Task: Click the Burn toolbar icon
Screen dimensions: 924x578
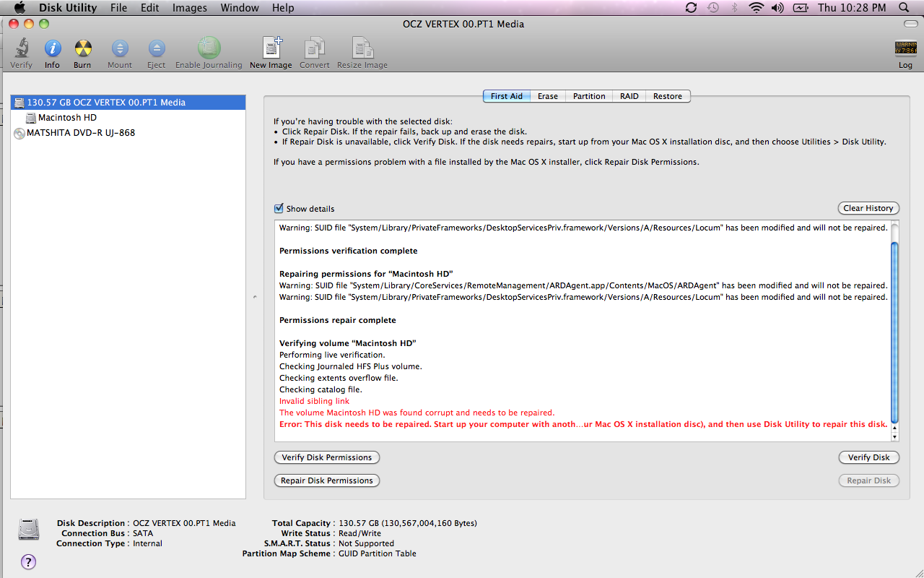Action: pos(82,49)
